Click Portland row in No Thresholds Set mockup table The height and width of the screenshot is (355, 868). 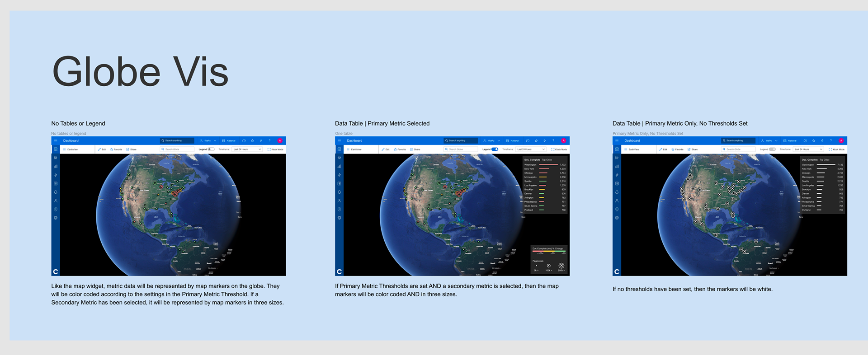(822, 210)
